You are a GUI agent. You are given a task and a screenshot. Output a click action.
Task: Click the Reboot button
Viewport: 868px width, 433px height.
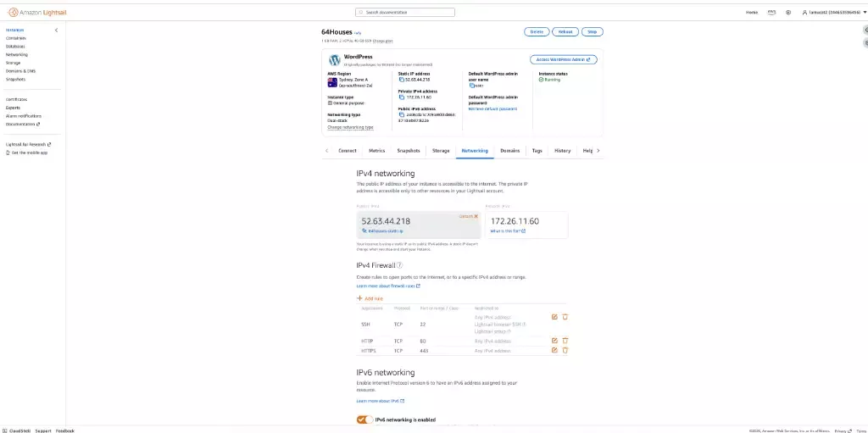pos(565,32)
